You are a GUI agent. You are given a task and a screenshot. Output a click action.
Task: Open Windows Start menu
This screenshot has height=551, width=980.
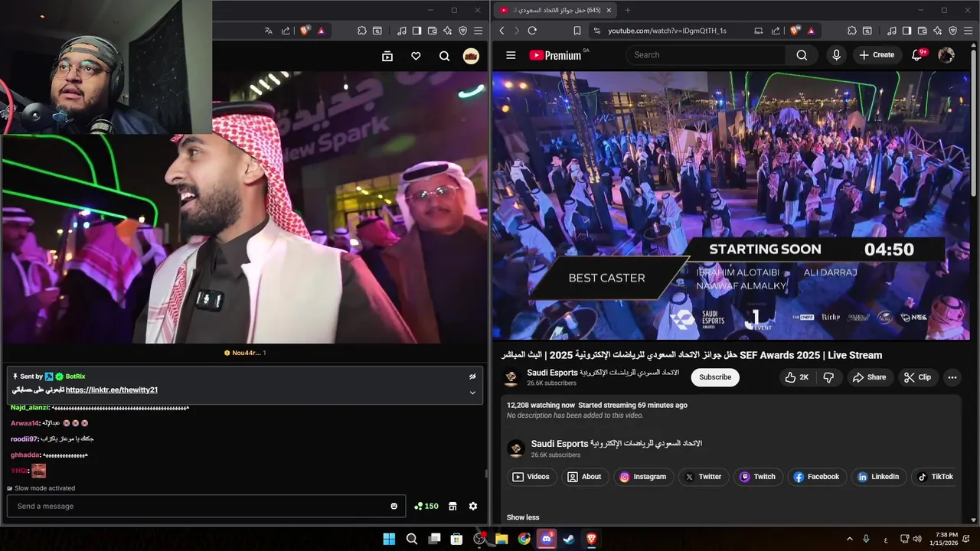click(x=389, y=539)
